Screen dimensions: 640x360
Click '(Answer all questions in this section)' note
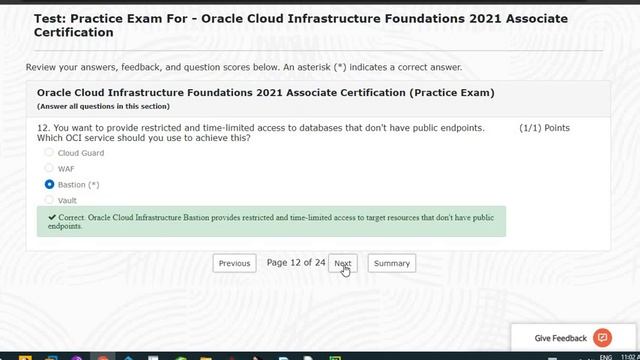pos(103,107)
